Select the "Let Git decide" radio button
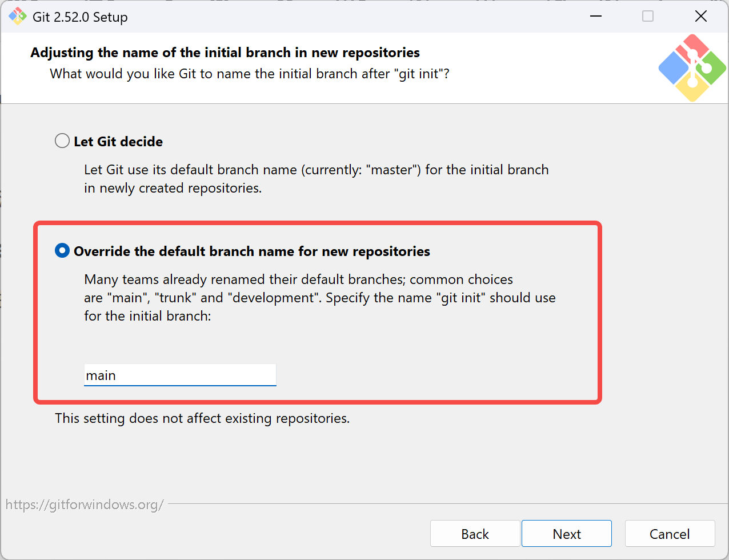 click(62, 141)
